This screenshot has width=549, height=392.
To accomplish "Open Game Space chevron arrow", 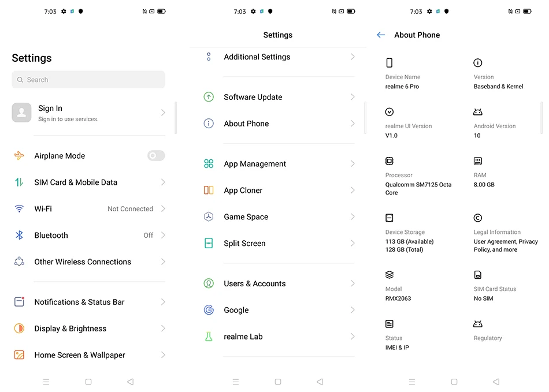I will [353, 217].
